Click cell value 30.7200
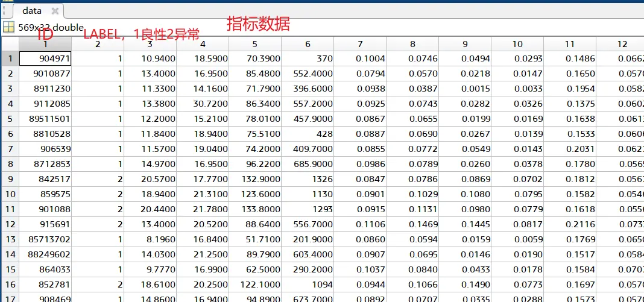 click(x=203, y=104)
